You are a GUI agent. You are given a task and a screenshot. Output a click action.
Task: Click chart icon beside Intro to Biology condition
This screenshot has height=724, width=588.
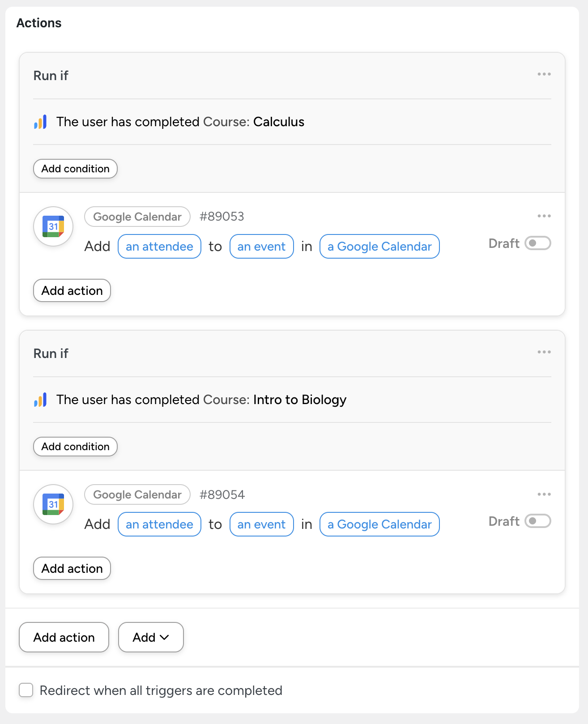tap(40, 400)
